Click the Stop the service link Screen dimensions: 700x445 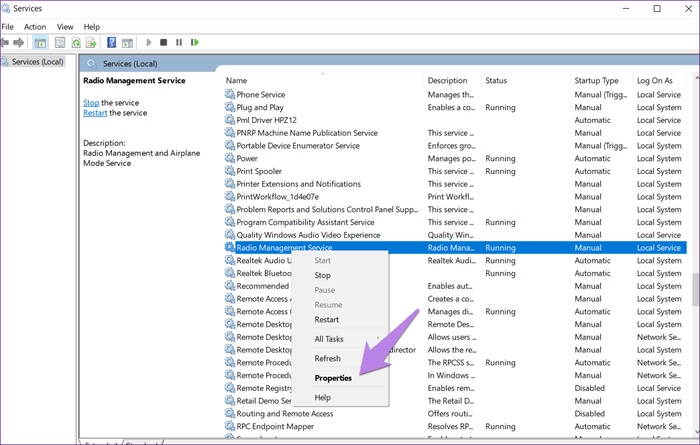(x=91, y=103)
